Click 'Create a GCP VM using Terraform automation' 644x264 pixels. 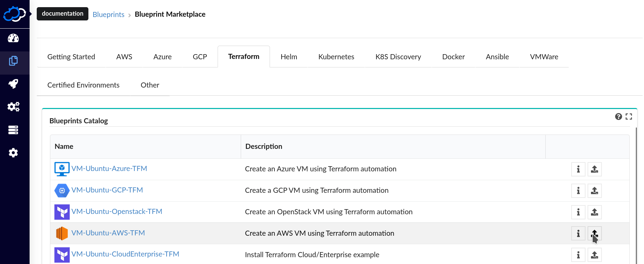(x=317, y=190)
